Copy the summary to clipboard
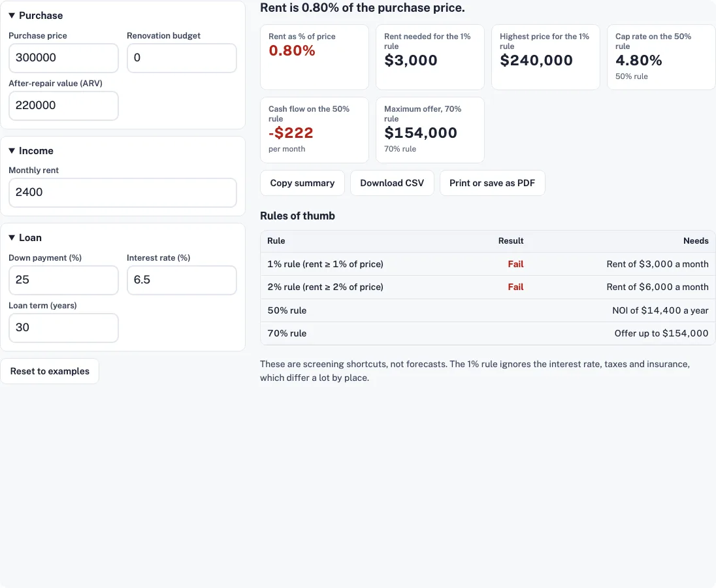This screenshot has height=588, width=716. click(302, 183)
